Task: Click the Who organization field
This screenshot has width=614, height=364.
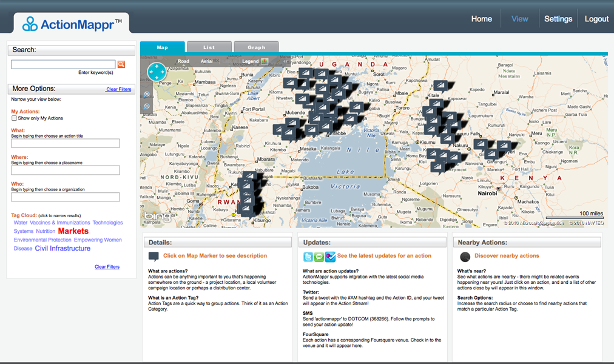Action: click(66, 197)
